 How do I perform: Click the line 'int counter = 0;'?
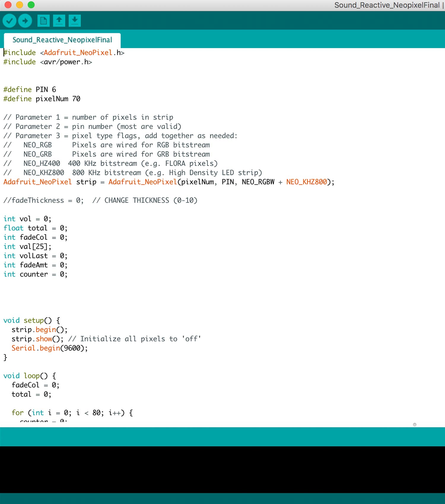(x=36, y=274)
